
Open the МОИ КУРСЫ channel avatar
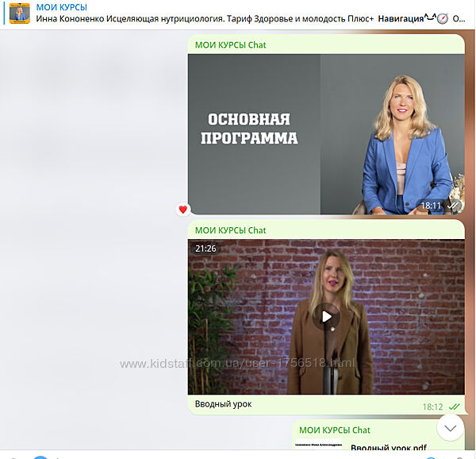(19, 13)
